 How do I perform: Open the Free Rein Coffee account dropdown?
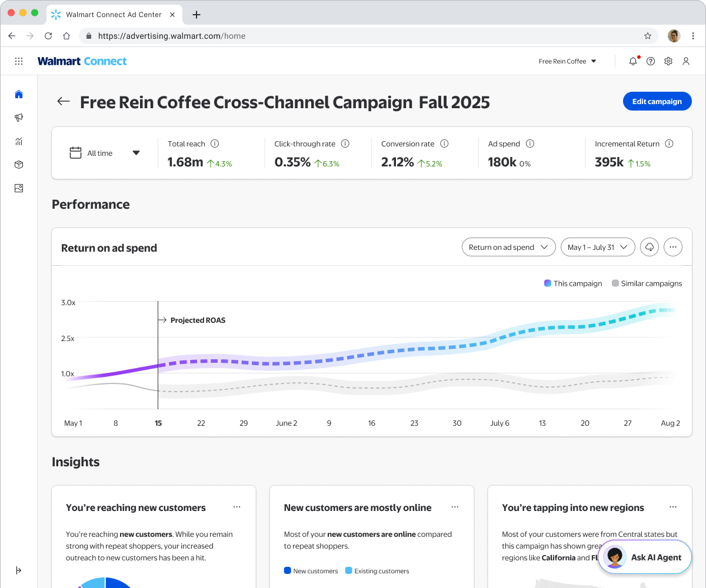pos(568,61)
